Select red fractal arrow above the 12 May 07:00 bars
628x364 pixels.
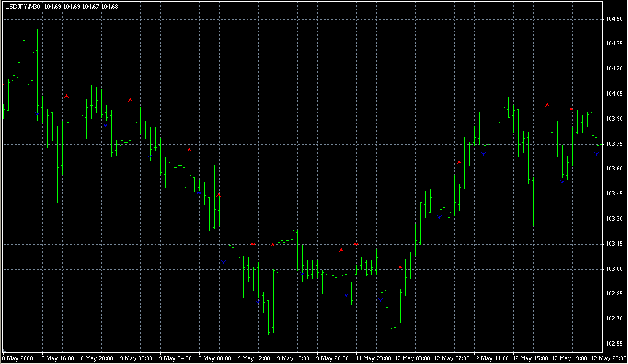pos(459,162)
